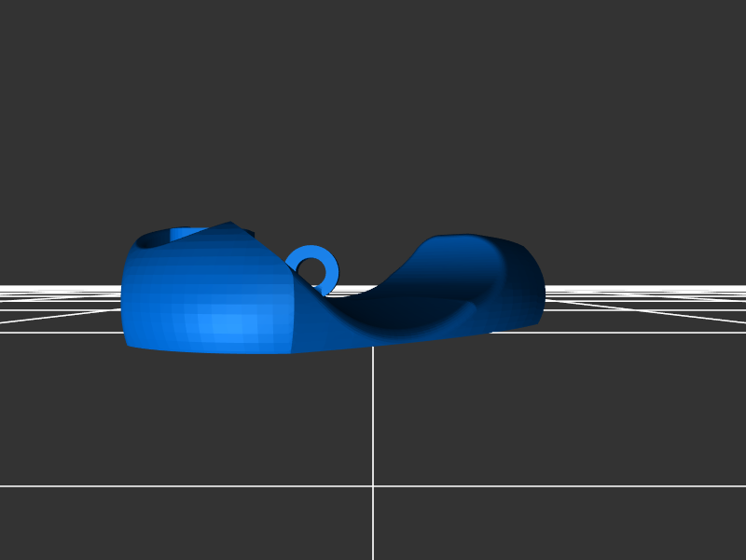Click empty floor area in lower-left grid quadrant

[186, 419]
